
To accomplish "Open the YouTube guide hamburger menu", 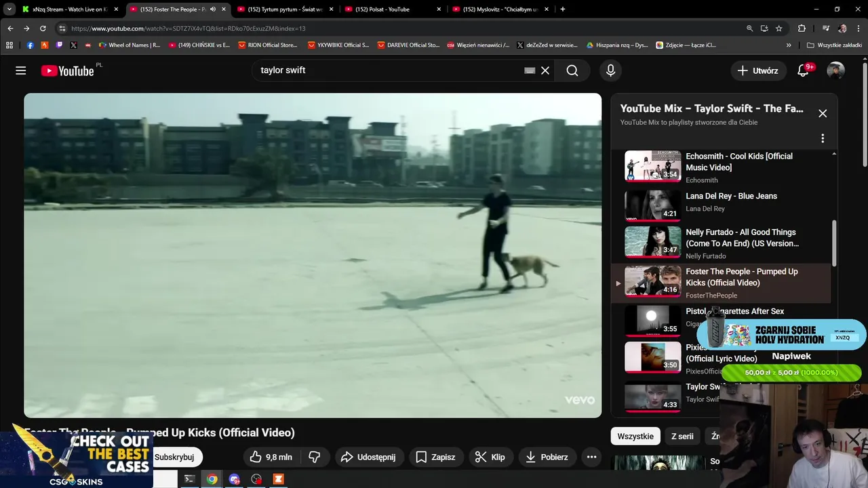I will coord(21,70).
